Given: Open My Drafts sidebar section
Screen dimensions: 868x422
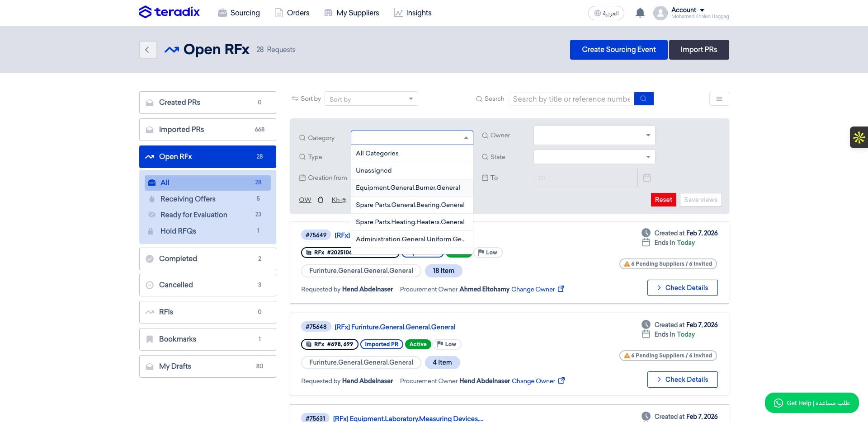Looking at the screenshot, I should [x=208, y=366].
